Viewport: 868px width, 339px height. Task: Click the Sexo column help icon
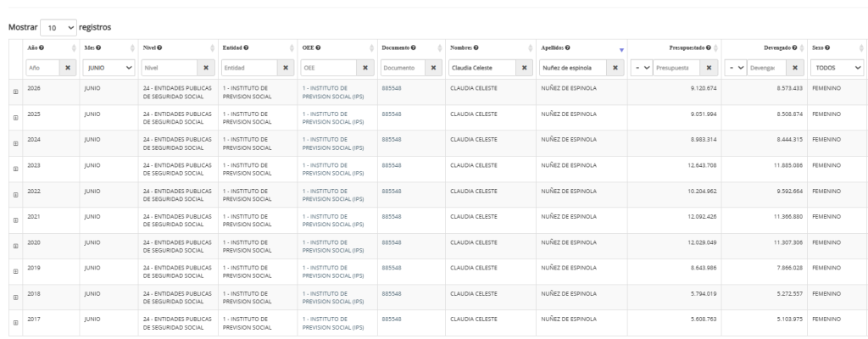point(827,48)
